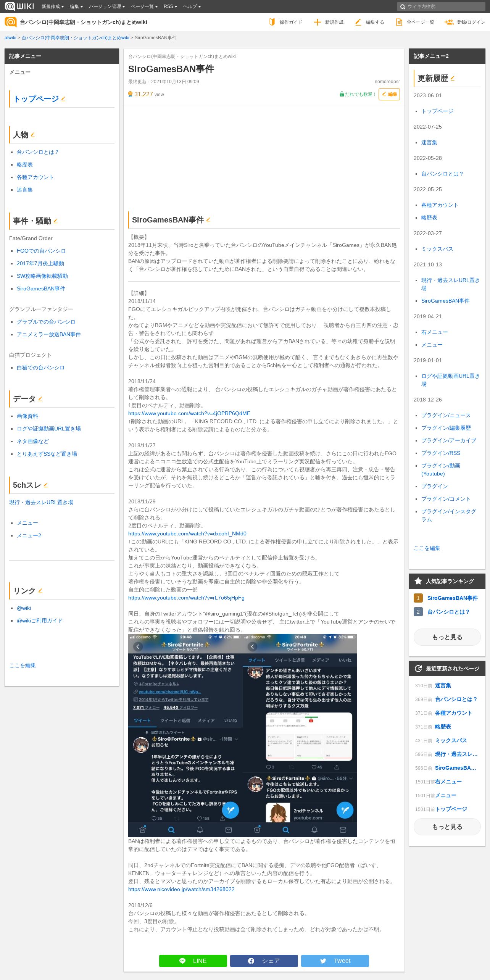This screenshot has height=980, width=490.
Task: Open rank 1 SiroGamesBAN事件 in ranking
Action: click(452, 598)
